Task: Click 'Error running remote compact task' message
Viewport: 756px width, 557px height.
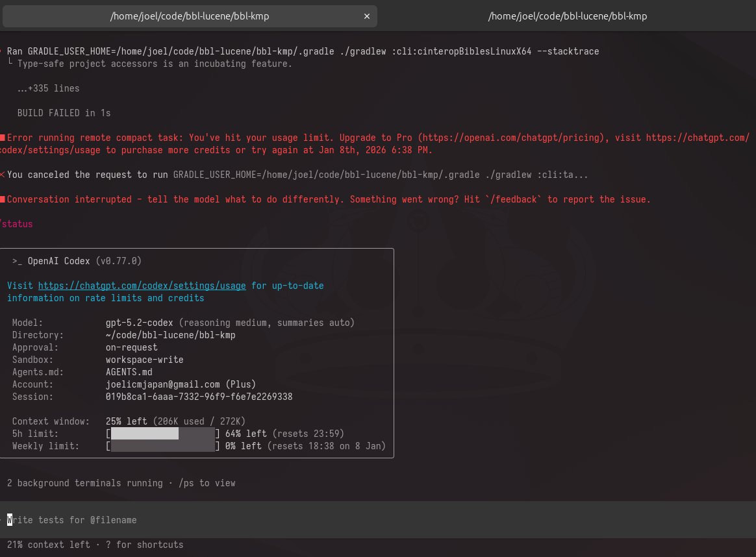Action: (375, 143)
